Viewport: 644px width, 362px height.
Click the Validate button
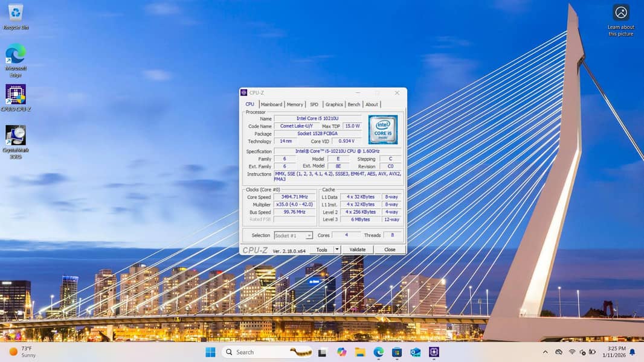tap(358, 250)
